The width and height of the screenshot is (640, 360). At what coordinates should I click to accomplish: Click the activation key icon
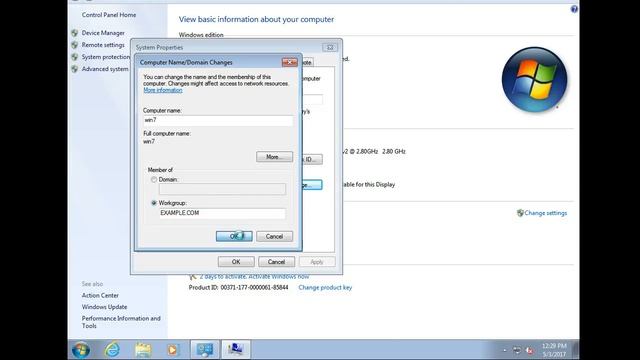click(193, 277)
